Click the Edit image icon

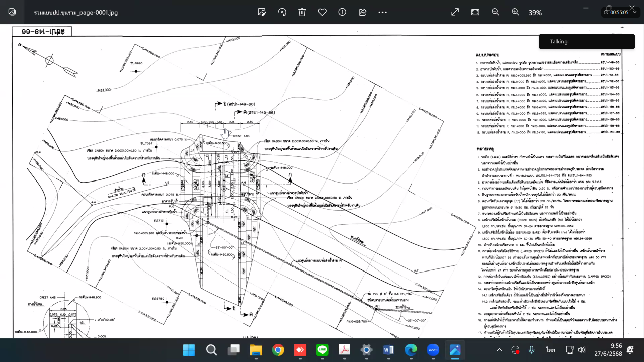tap(262, 12)
